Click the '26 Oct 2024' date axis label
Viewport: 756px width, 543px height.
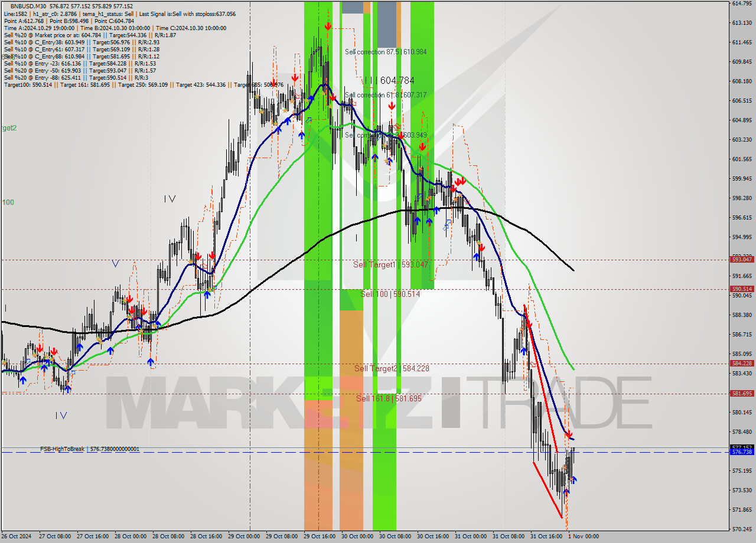click(x=16, y=537)
